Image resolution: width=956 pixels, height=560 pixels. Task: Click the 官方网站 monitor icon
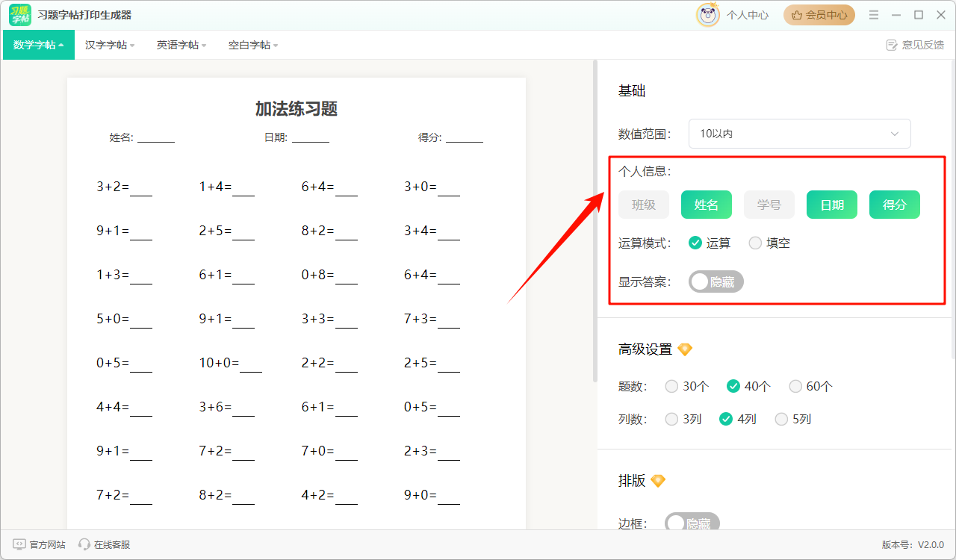19,545
